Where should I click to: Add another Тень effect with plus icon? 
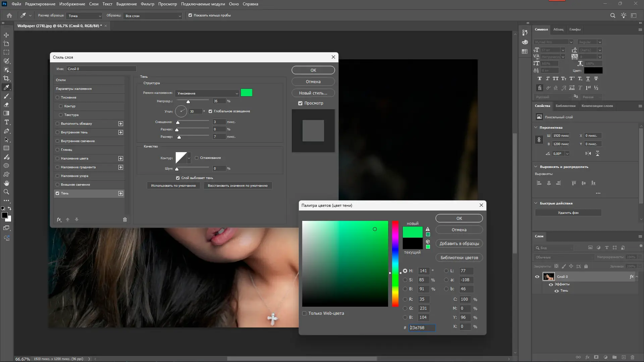coord(121,193)
